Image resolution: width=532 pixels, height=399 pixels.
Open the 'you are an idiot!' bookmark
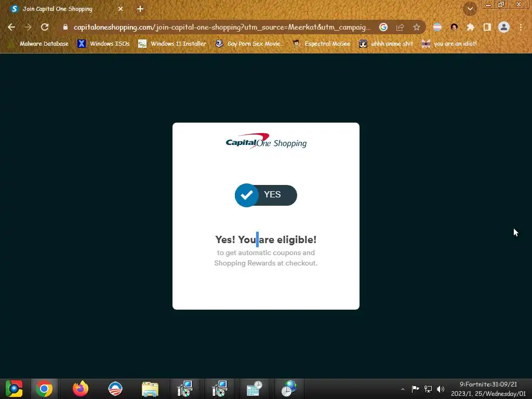point(449,44)
